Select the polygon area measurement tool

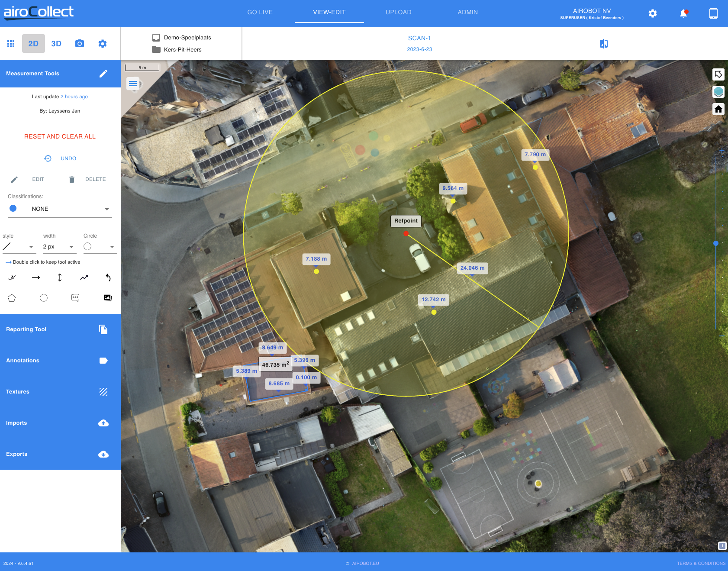pos(12,298)
